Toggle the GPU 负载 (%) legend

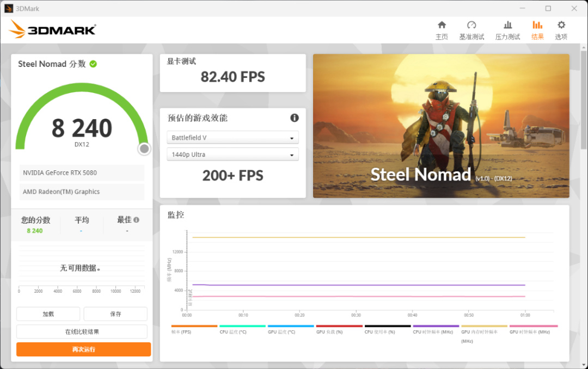click(339, 329)
